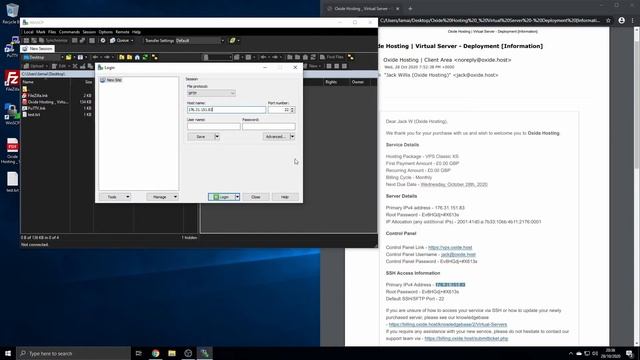Click the local refresh icon
The width and height of the screenshot is (640, 360).
(145, 57)
